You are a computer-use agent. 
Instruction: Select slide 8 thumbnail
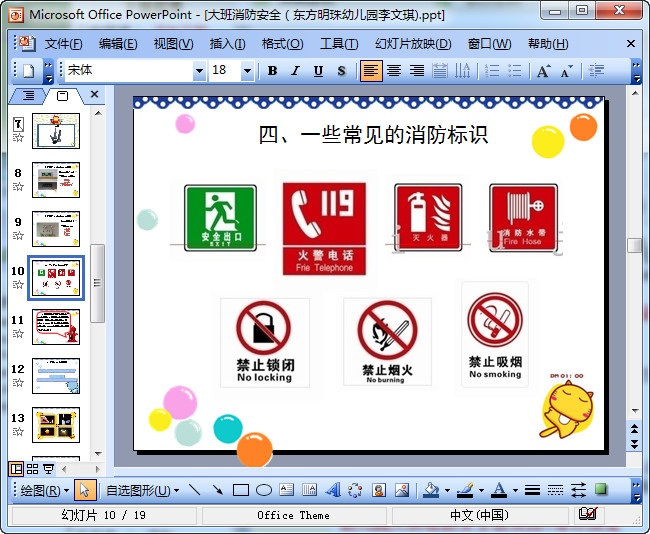coord(56,180)
